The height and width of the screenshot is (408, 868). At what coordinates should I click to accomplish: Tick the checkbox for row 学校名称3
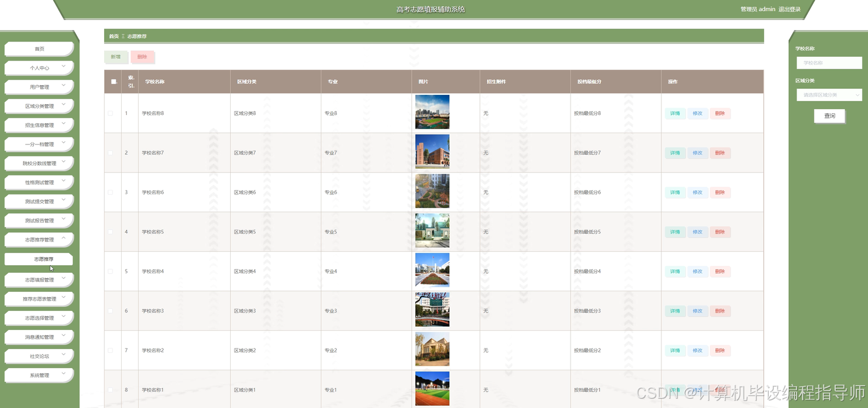click(110, 311)
